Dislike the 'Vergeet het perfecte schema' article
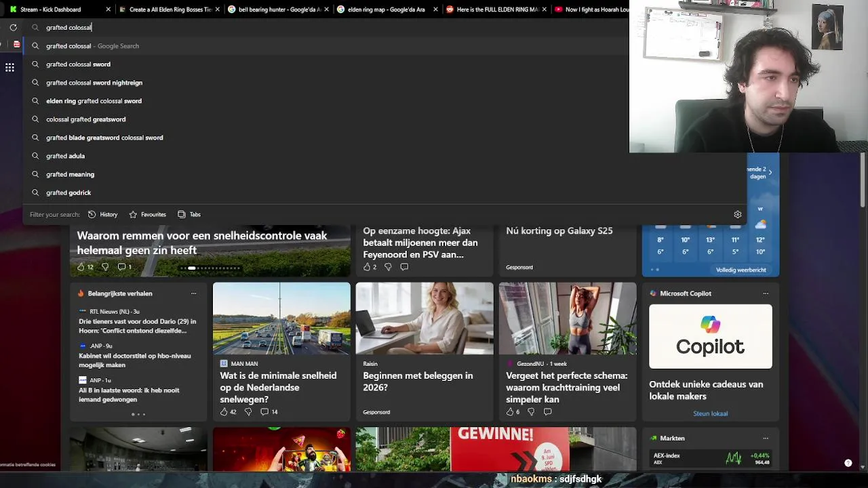Viewport: 868px width, 488px height. tap(531, 411)
